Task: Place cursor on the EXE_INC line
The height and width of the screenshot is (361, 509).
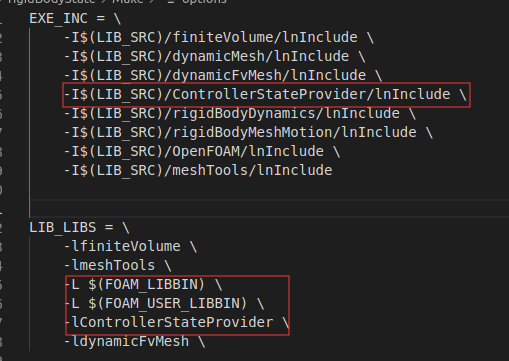Action: pyautogui.click(x=75, y=19)
